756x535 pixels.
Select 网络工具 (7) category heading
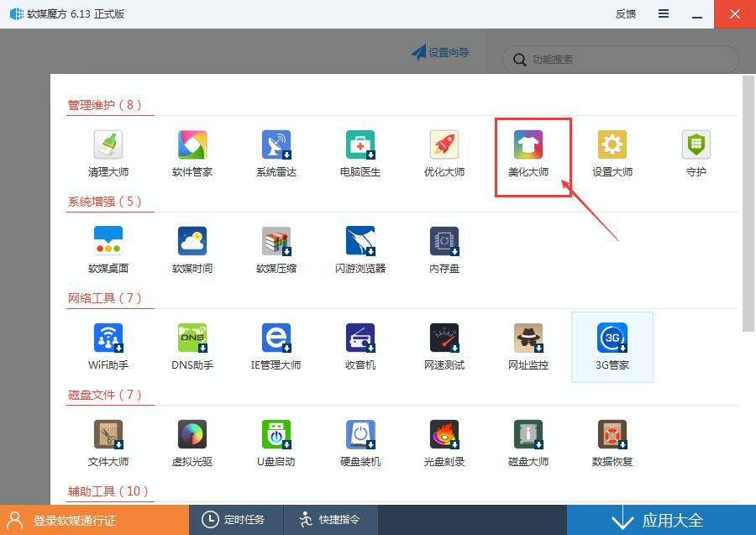click(105, 298)
